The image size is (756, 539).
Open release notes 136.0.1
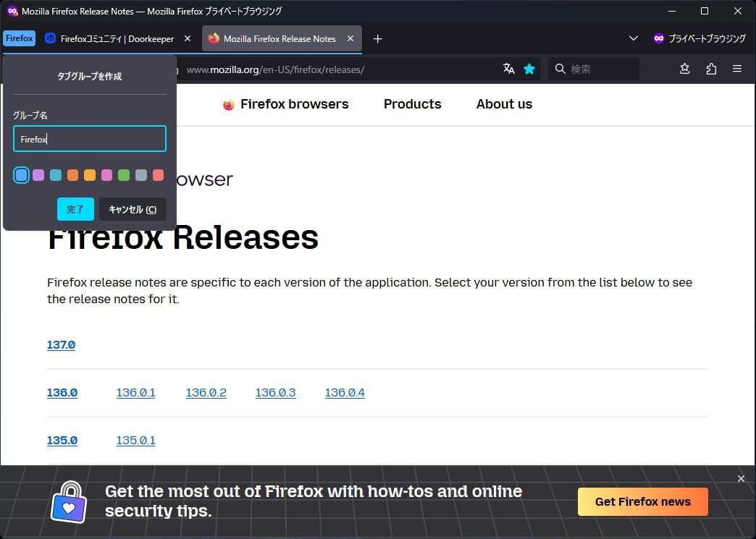[x=136, y=393]
